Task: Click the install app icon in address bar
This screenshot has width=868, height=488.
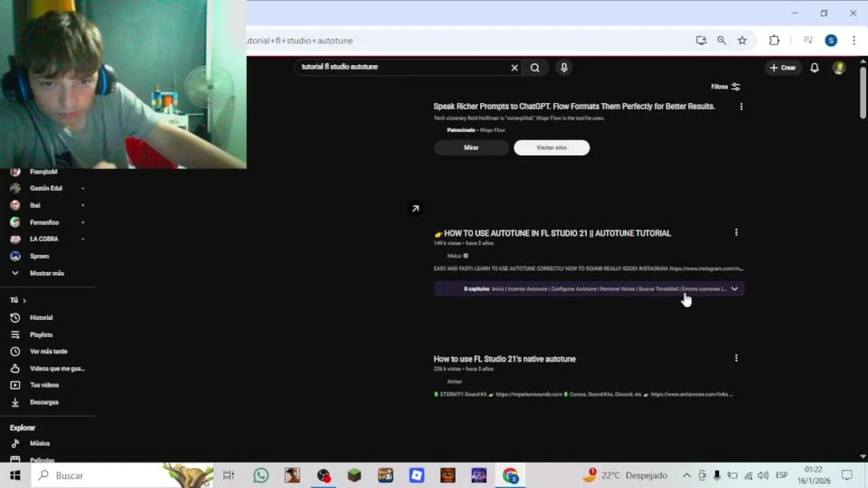Action: [x=701, y=41]
